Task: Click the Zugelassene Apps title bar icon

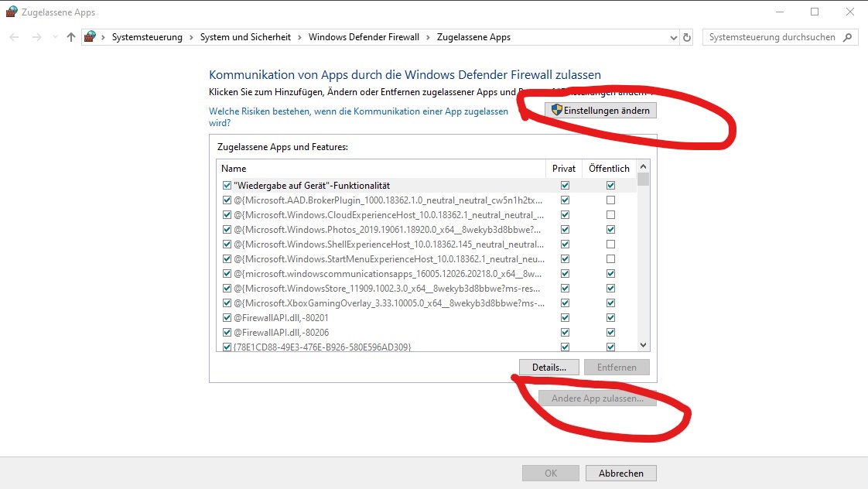Action: pos(12,12)
